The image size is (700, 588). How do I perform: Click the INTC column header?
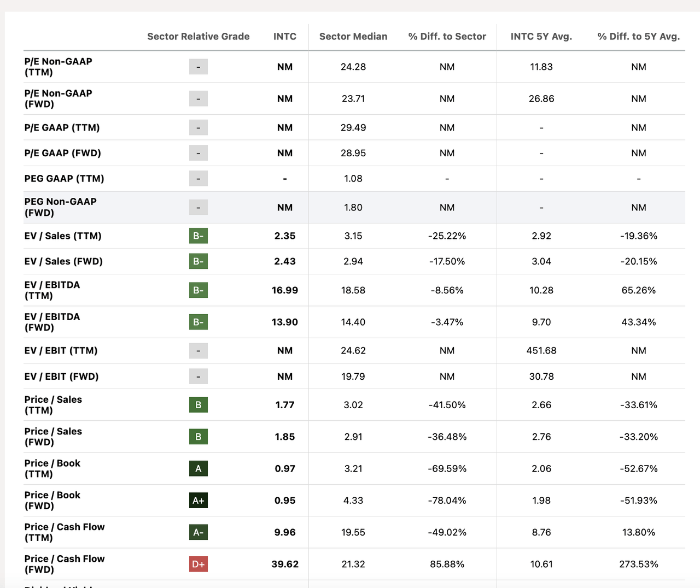(x=285, y=37)
